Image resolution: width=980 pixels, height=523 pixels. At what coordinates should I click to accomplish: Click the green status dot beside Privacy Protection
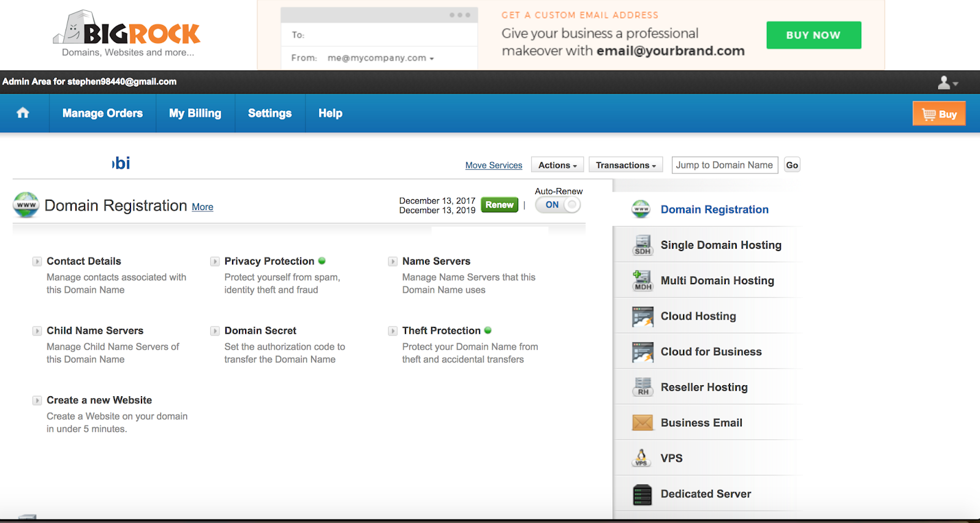[x=322, y=261]
